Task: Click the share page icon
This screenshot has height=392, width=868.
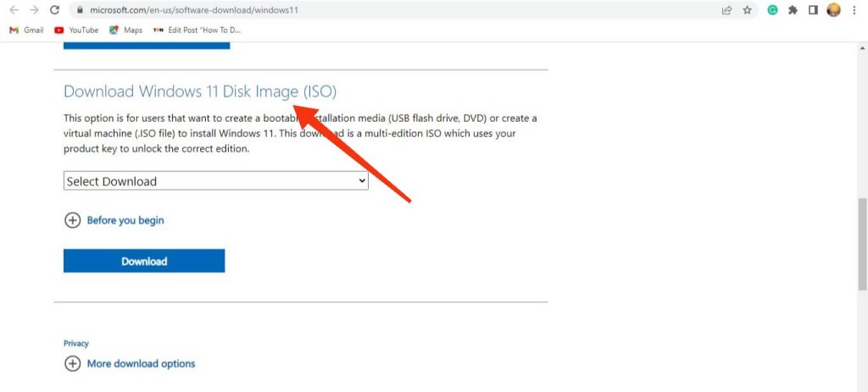Action: click(x=726, y=10)
